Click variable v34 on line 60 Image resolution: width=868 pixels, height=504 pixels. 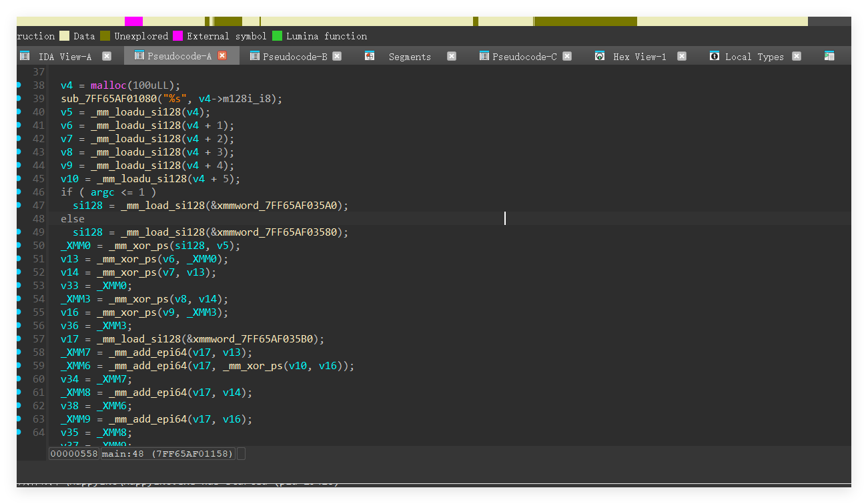point(69,379)
